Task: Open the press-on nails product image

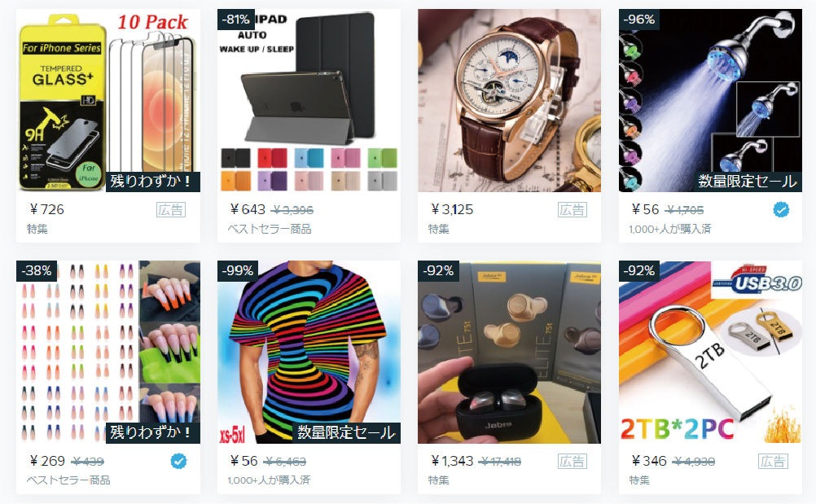Action: [108, 352]
